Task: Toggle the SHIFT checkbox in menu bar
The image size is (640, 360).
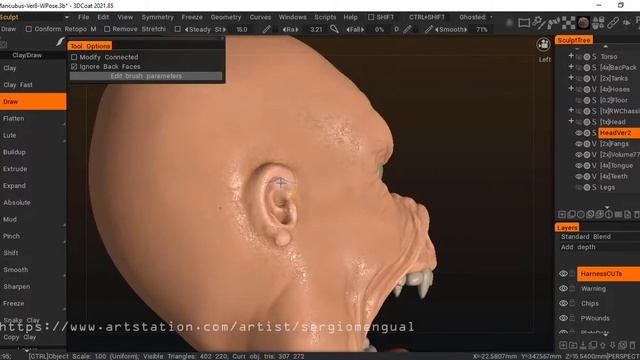Action: click(371, 17)
